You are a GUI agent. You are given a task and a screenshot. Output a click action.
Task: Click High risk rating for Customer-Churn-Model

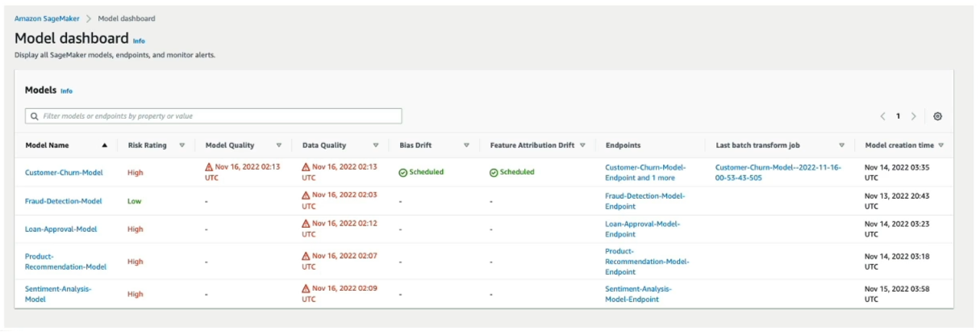point(136,172)
